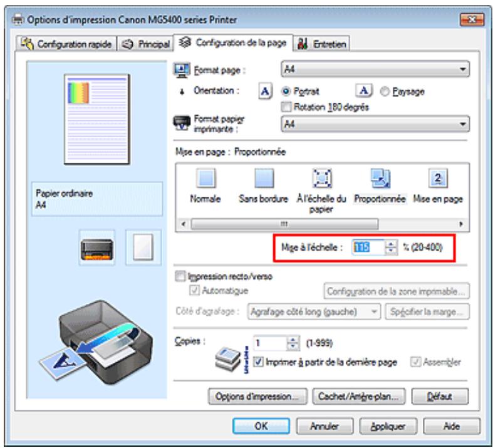
Task: Click Configuration de la zone imprimable button
Action: 397,291
